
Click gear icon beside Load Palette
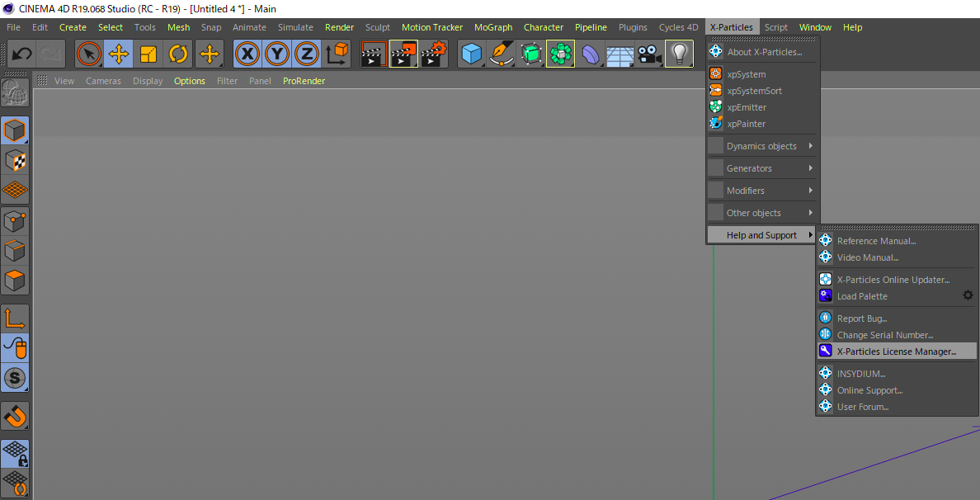point(968,295)
